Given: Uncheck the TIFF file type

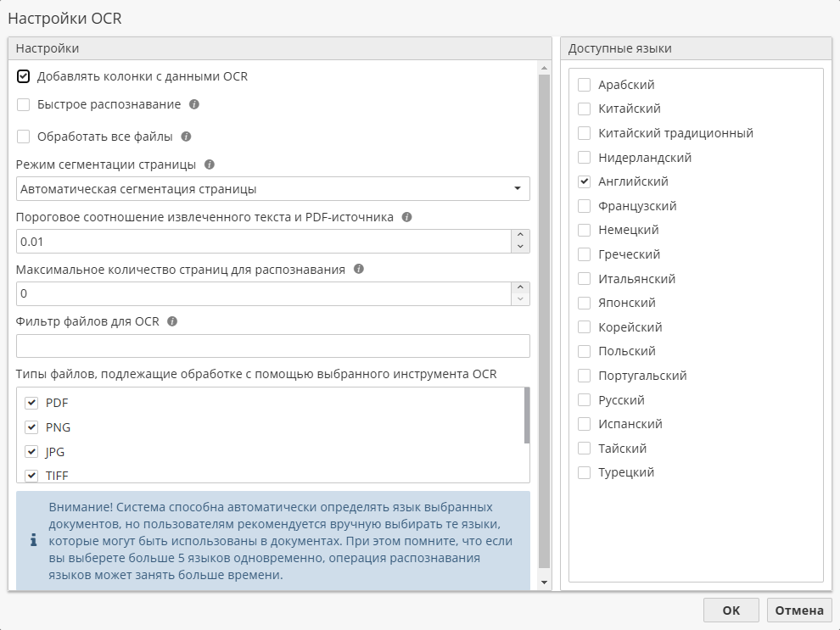Looking at the screenshot, I should pos(31,476).
